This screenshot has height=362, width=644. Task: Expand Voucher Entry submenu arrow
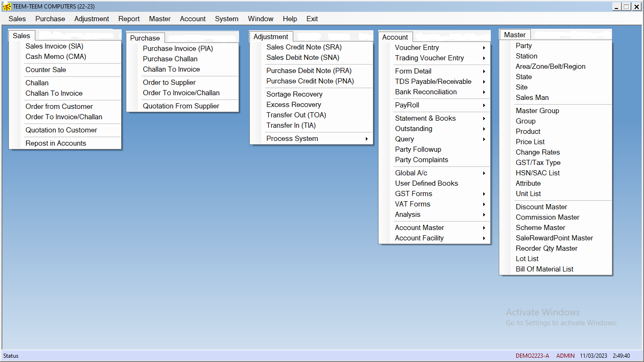tap(484, 48)
